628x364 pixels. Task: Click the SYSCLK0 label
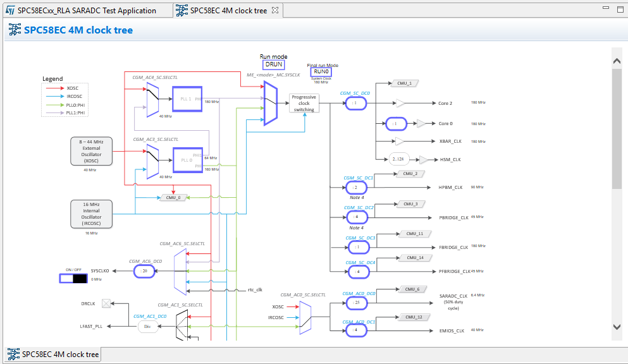(x=100, y=271)
